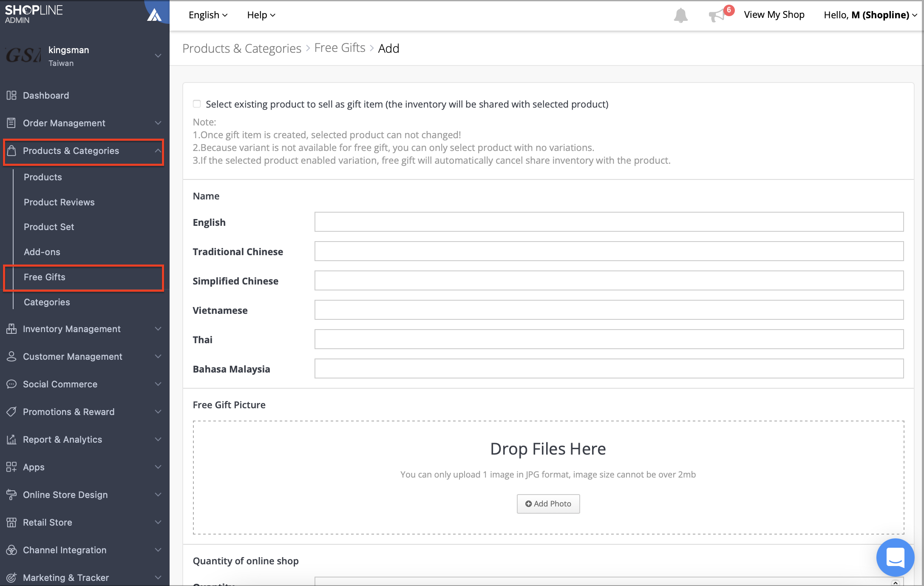
Task: Click the Report & Analytics chart icon
Action: coord(11,439)
